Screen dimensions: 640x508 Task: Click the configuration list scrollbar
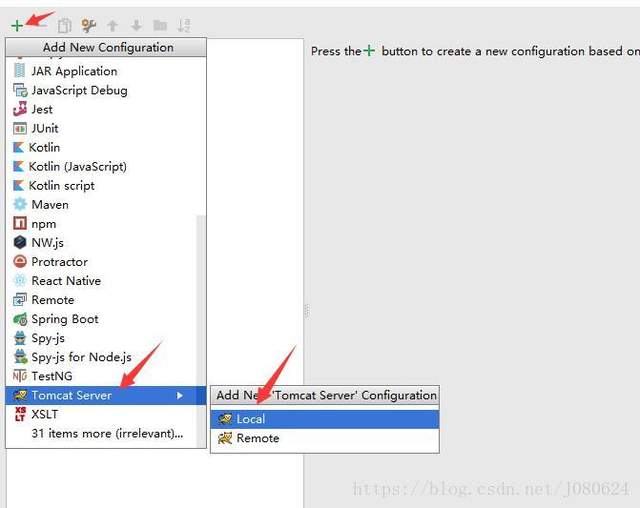(201, 331)
